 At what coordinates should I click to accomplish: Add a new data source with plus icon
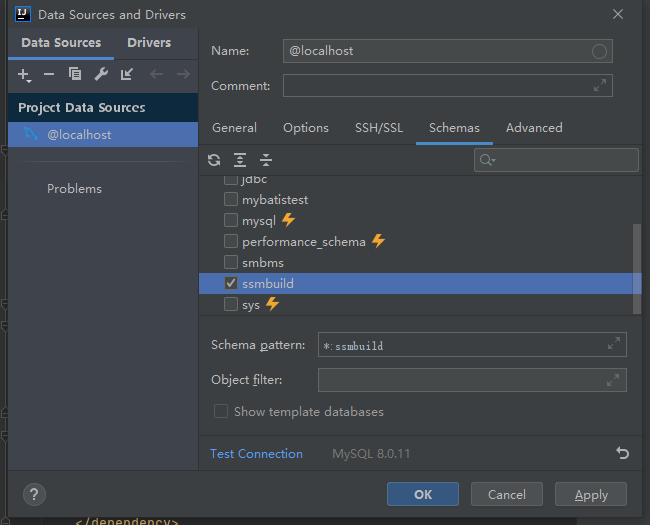click(24, 75)
